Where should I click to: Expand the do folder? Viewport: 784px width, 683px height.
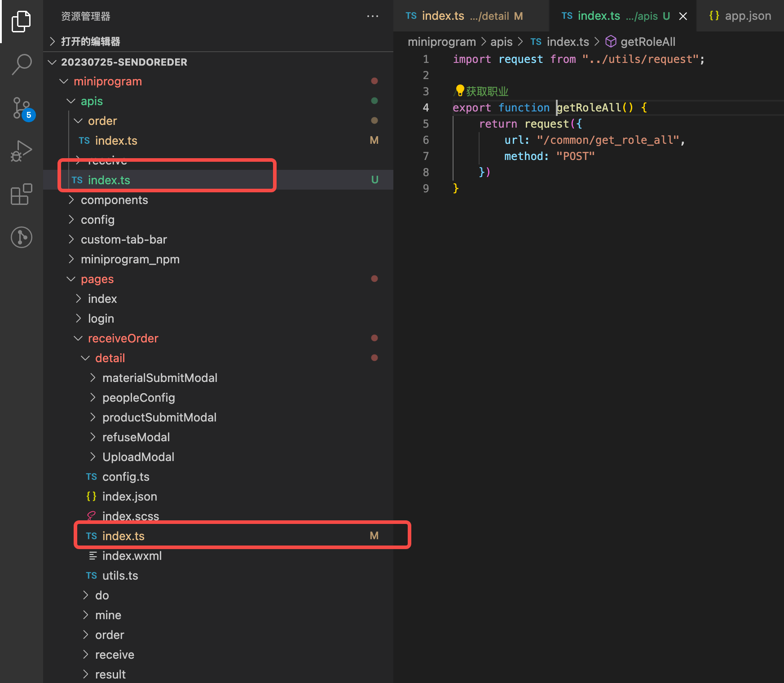tap(218, 595)
